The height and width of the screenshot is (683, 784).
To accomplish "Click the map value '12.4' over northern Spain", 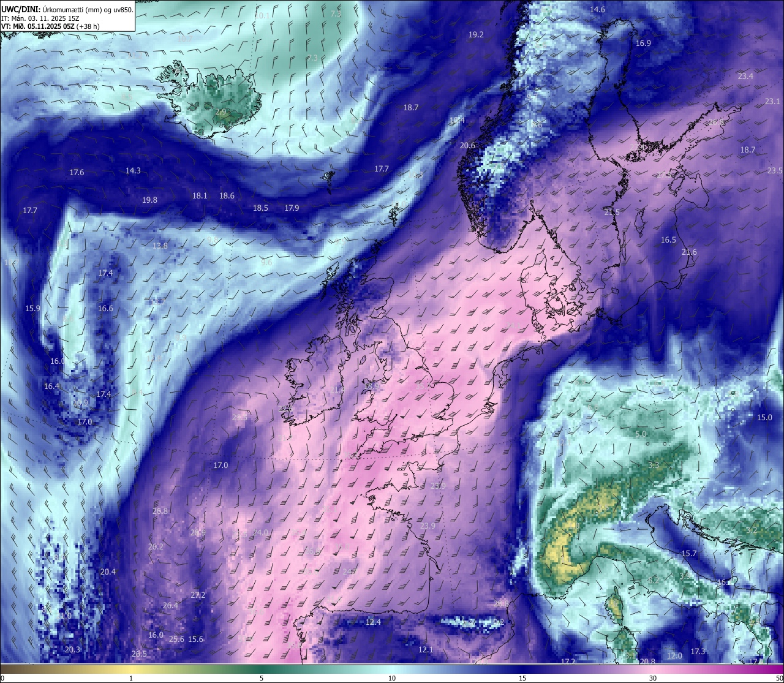I will [373, 622].
